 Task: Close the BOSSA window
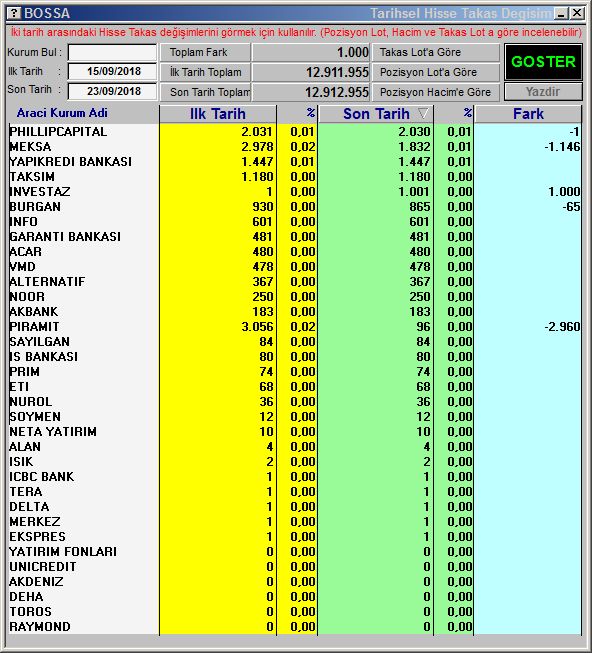coord(577,14)
